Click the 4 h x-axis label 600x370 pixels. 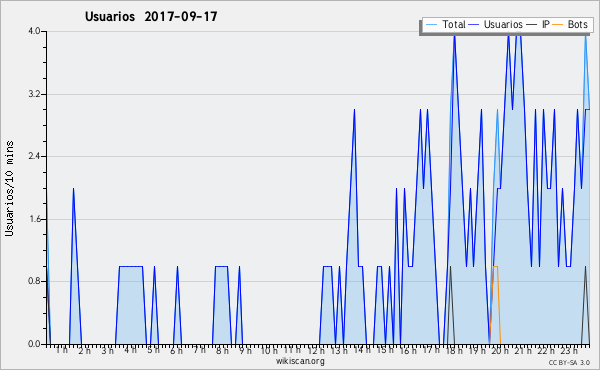click(130, 350)
